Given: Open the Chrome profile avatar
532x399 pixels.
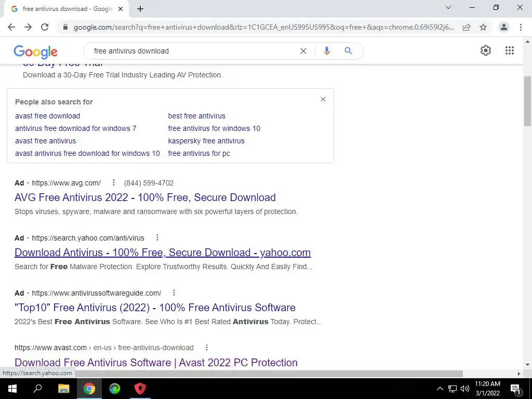Looking at the screenshot, I should click(504, 27).
